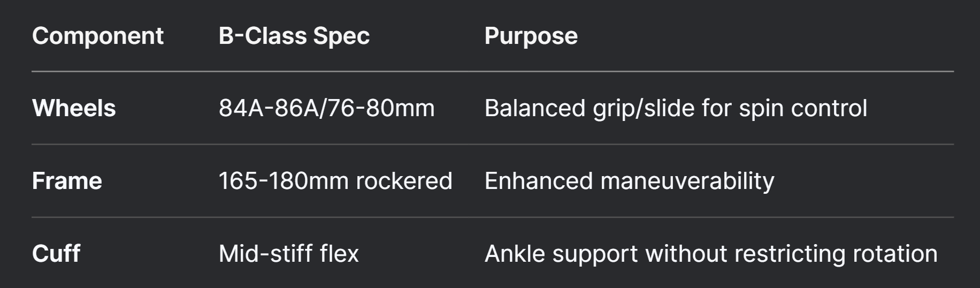
Task: Select the Wheels row label
Action: tap(74, 108)
